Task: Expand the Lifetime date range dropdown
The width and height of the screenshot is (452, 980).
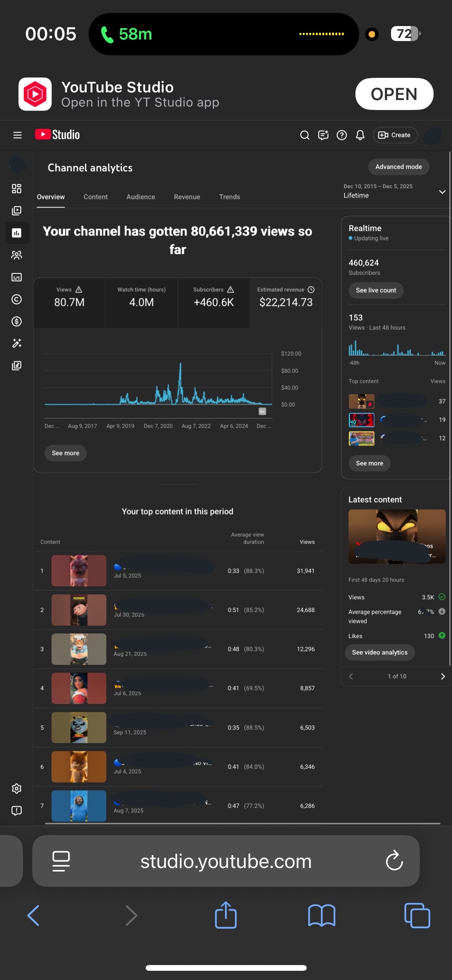Action: [x=442, y=192]
